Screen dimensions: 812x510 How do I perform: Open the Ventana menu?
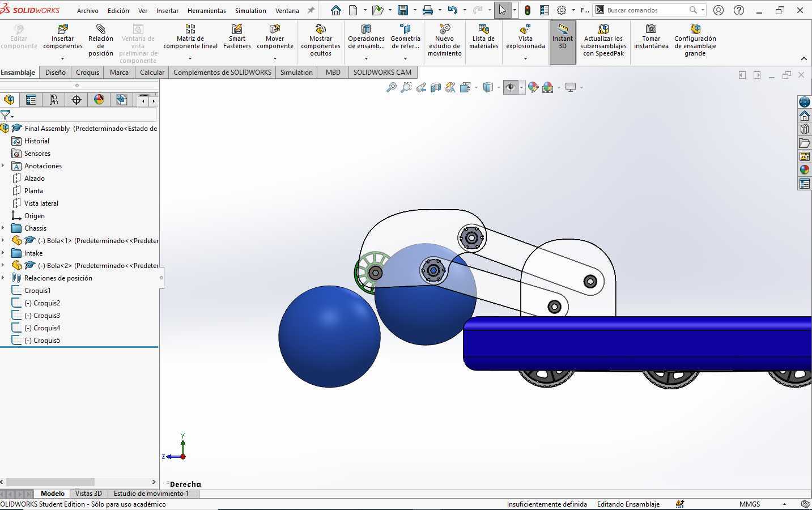tap(287, 11)
